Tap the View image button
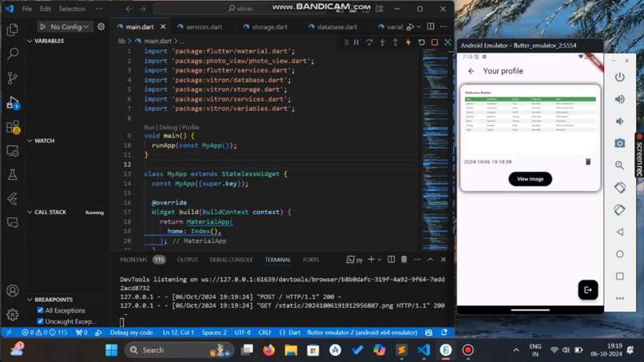The width and height of the screenshot is (644, 362). coord(530,179)
